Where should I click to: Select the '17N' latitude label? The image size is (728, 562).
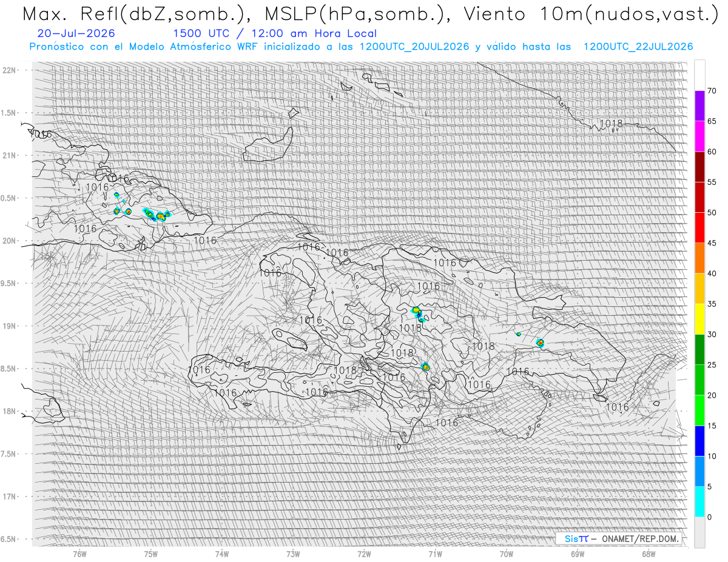point(9,497)
